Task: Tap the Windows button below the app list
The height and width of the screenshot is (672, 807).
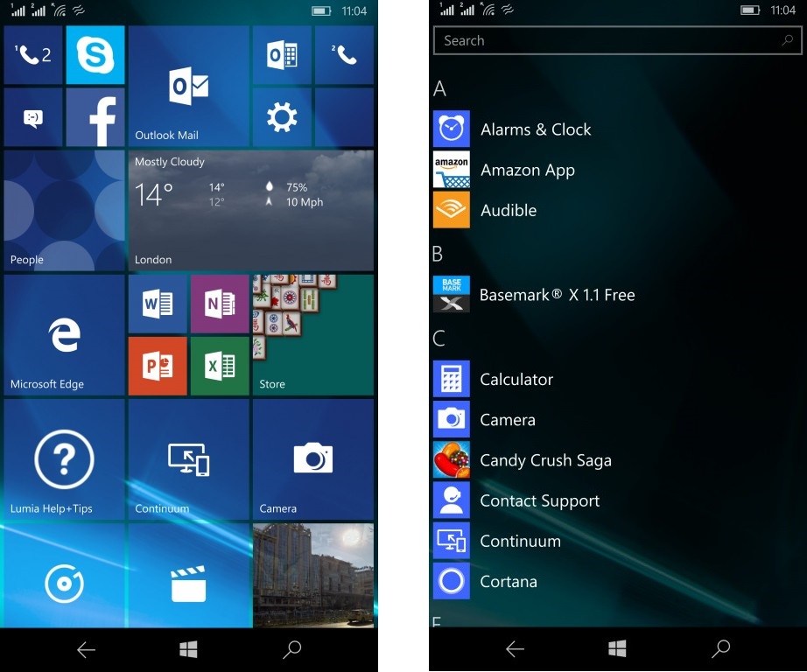Action: coord(617,649)
